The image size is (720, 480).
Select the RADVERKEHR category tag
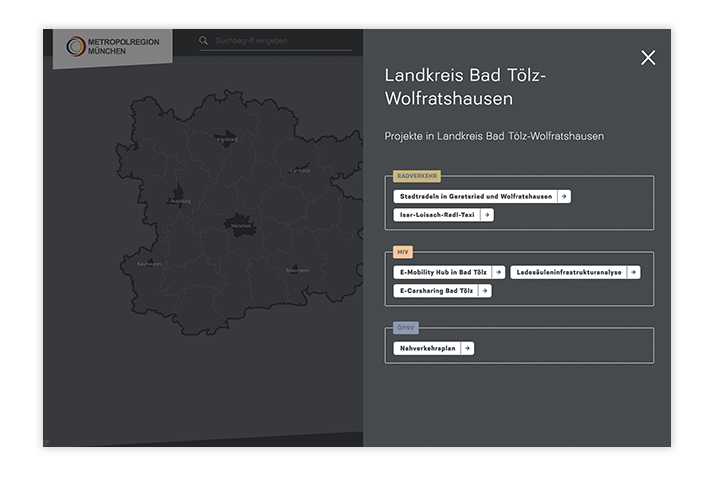pos(417,176)
